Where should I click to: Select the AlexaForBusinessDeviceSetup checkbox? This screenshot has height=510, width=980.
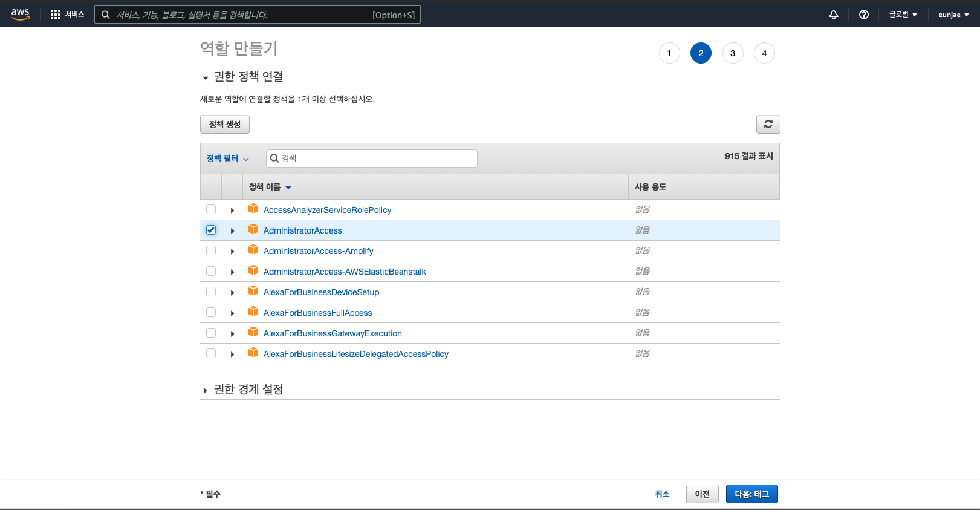tap(211, 292)
